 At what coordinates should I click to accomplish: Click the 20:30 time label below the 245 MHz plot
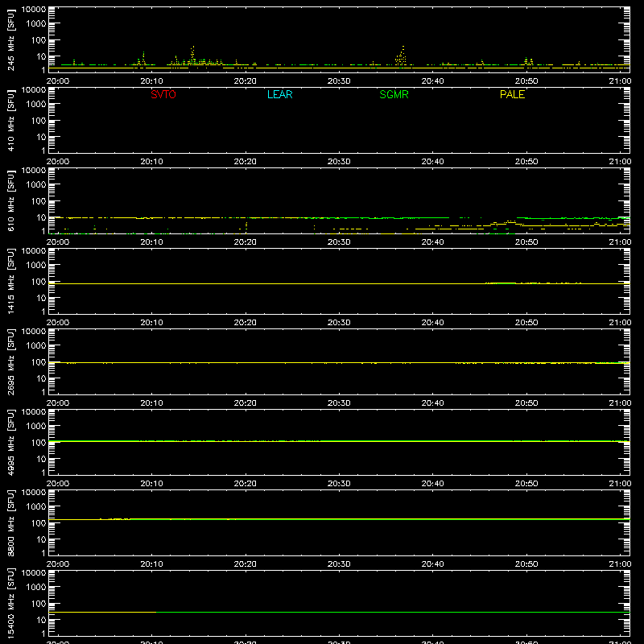(x=339, y=81)
